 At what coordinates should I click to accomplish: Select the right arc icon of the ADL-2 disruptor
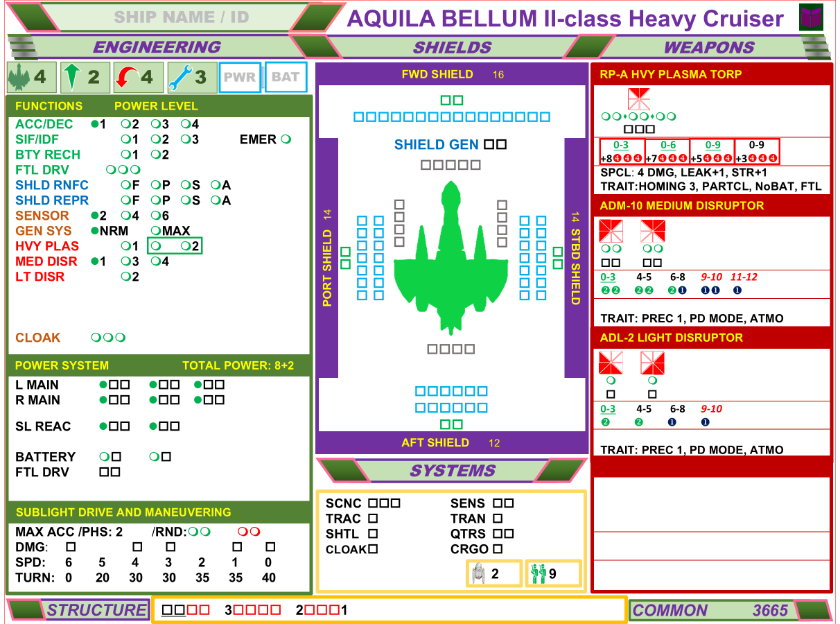point(651,363)
